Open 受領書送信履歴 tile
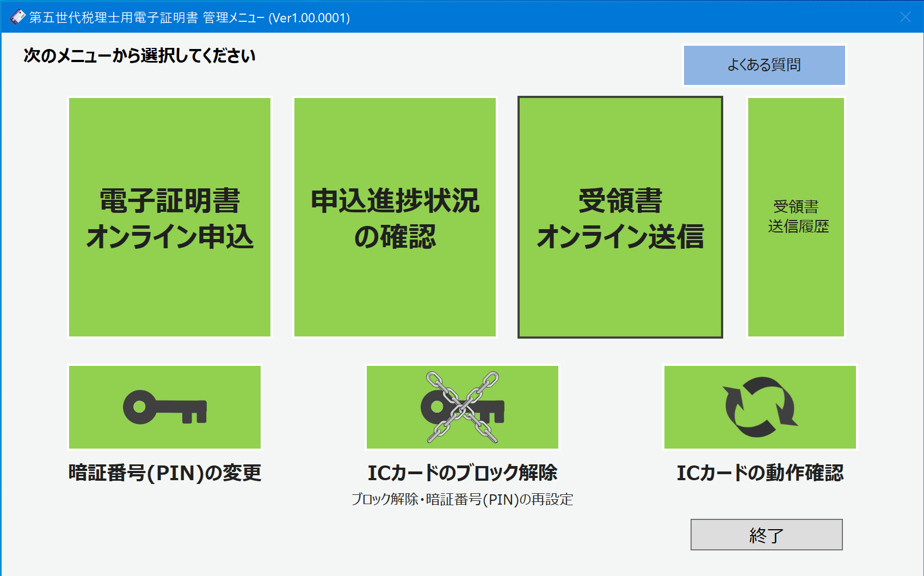This screenshot has height=576, width=924. click(796, 217)
